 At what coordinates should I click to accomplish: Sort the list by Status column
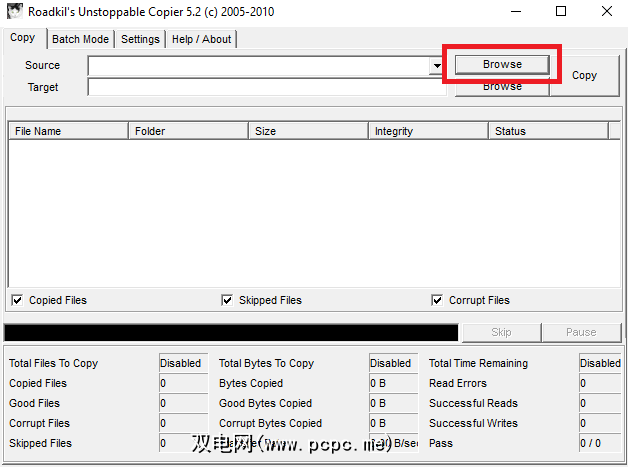click(549, 131)
